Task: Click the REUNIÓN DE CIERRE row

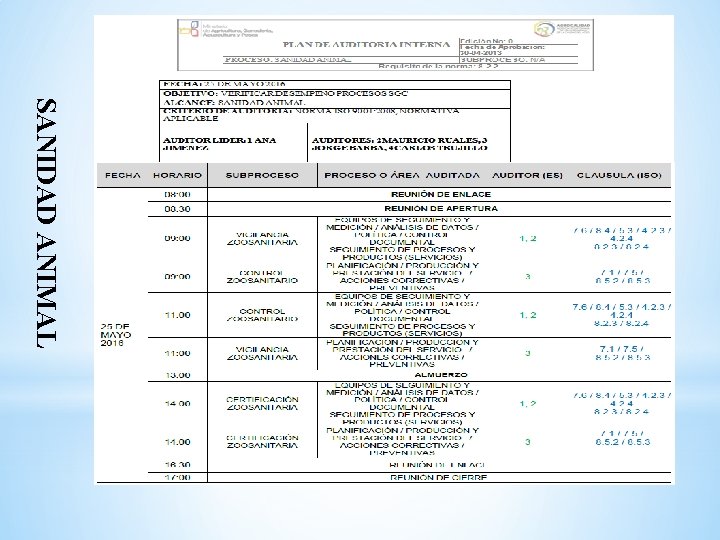Action: pos(439,478)
